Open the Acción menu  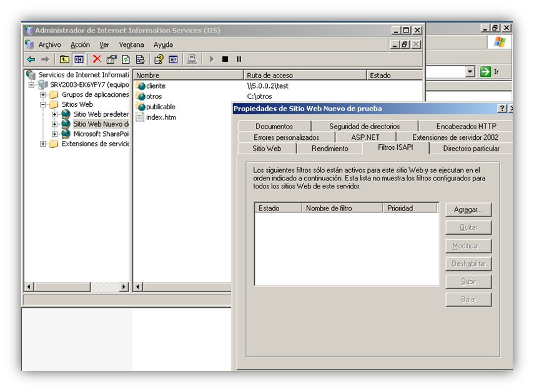point(81,44)
